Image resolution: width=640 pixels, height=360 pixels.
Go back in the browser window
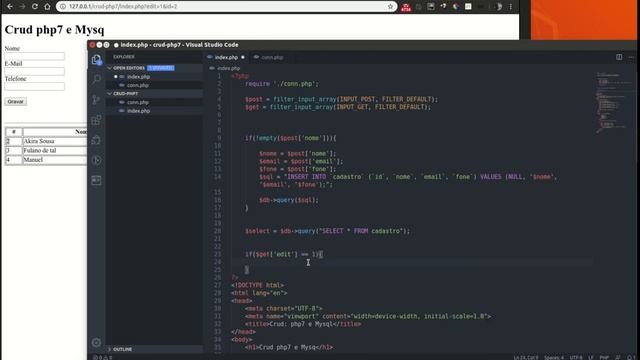[x=10, y=7]
